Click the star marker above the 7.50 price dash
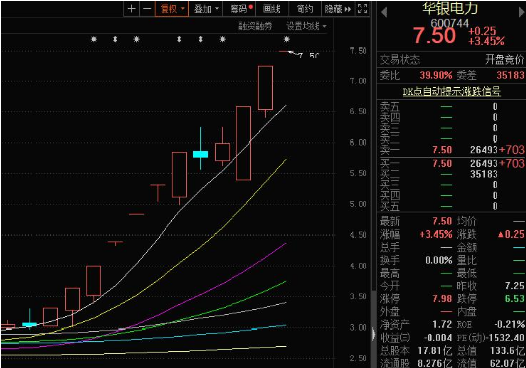Viewport: 526px width, 368px height. tap(286, 39)
